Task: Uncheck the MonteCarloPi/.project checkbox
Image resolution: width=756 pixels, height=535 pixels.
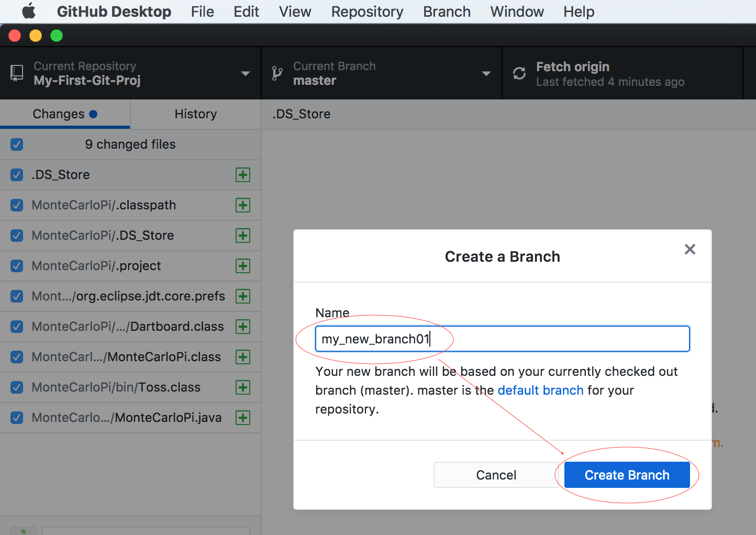Action: click(17, 266)
